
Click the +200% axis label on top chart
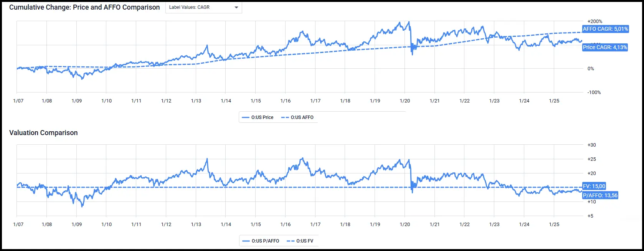(594, 21)
